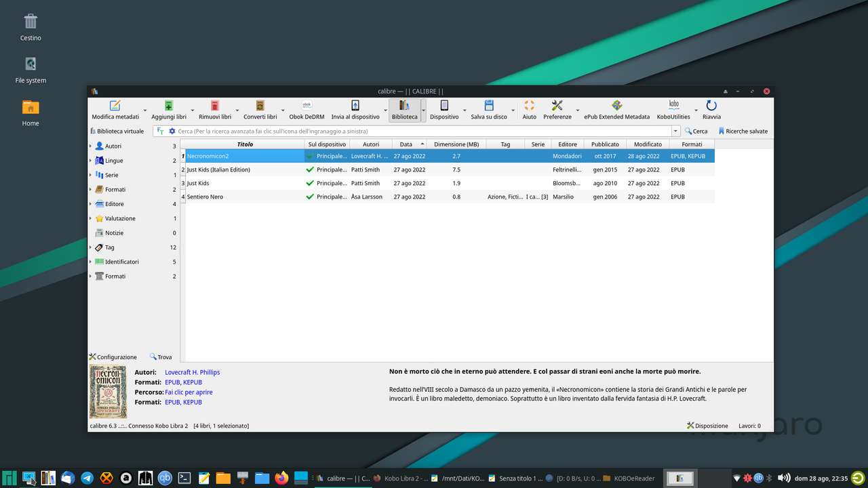The height and width of the screenshot is (488, 868).
Task: Click Salva su disco icon
Action: click(x=489, y=110)
